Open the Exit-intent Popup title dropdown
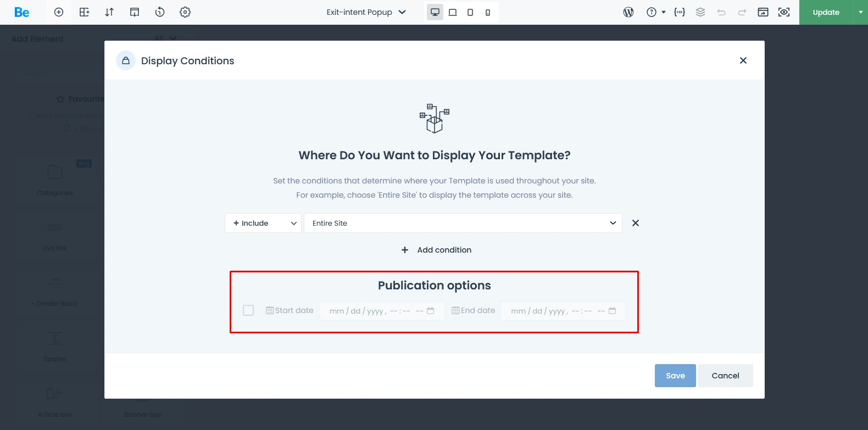868x430 pixels. click(366, 12)
